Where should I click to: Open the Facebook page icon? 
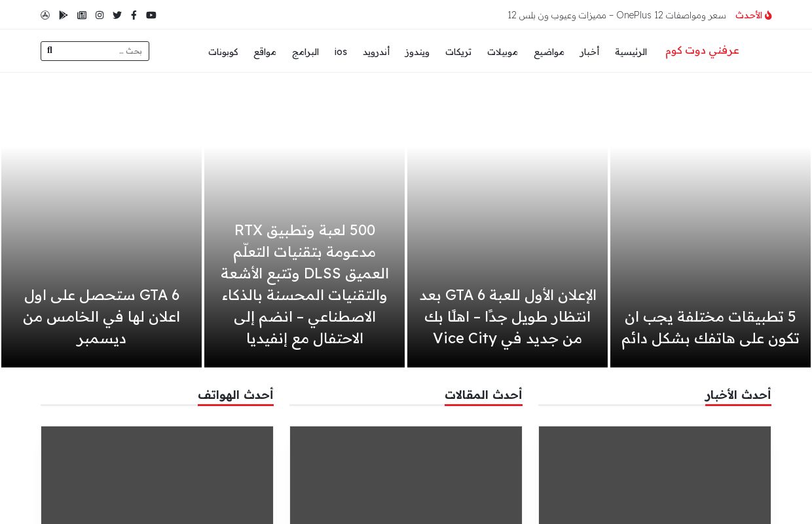134,15
